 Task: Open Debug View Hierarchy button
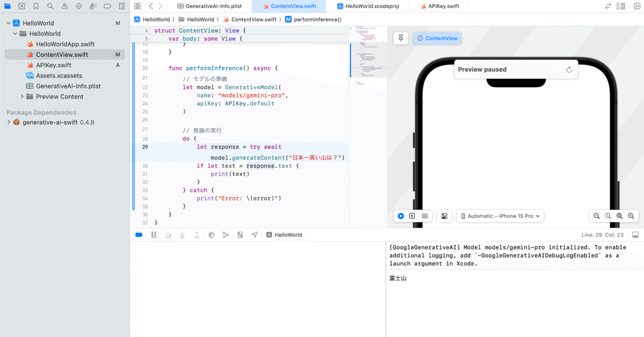(211, 235)
